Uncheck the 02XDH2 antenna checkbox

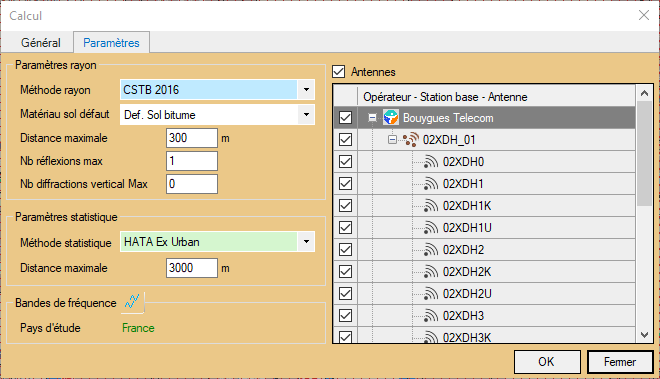coord(346,249)
